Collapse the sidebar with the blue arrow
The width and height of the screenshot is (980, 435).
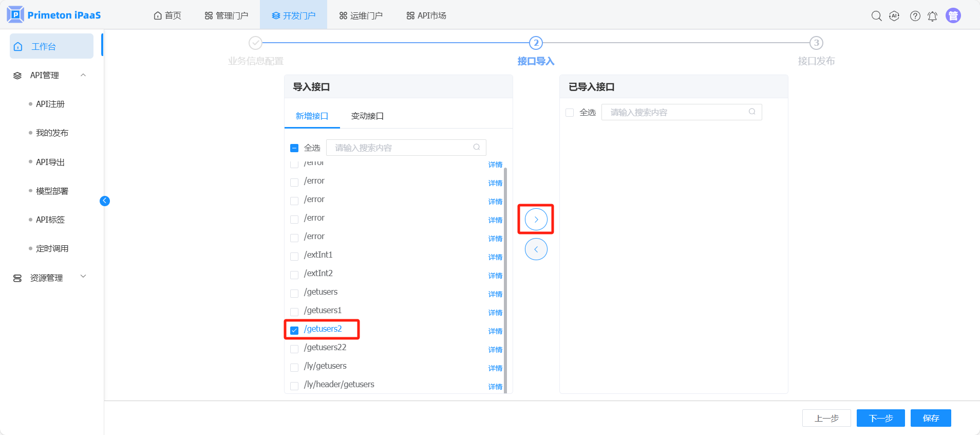[x=105, y=201]
